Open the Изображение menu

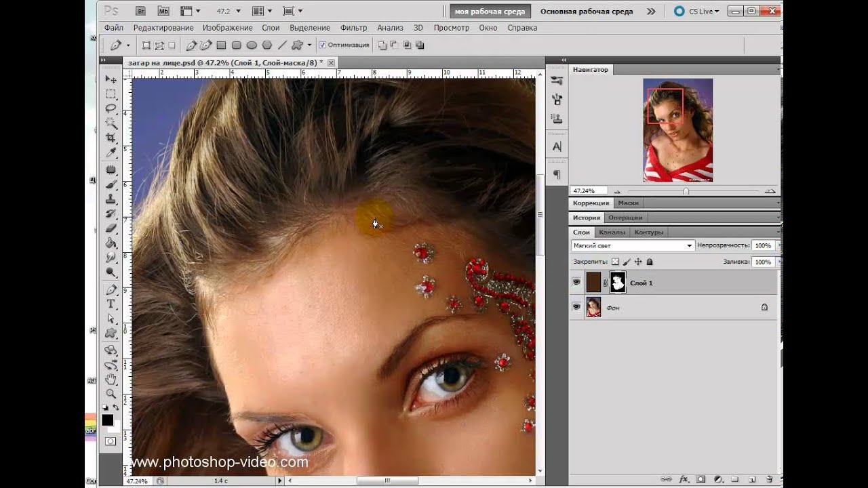point(227,28)
